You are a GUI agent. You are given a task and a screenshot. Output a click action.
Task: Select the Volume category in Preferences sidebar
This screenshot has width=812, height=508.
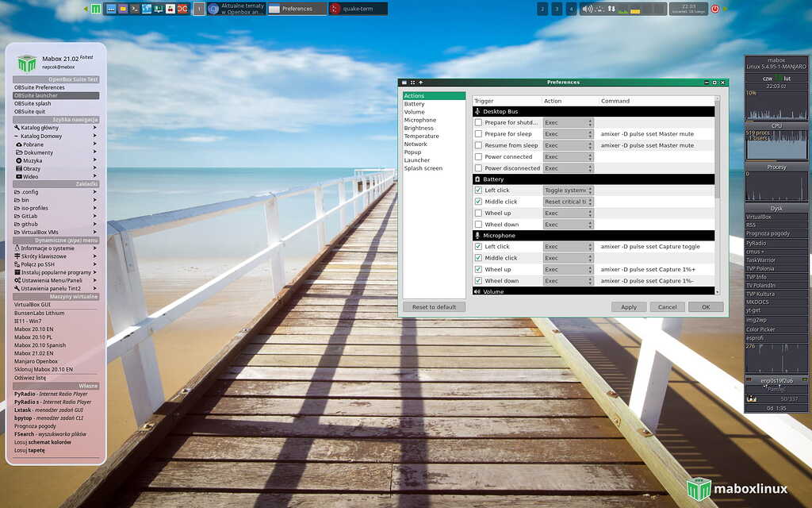pos(415,112)
